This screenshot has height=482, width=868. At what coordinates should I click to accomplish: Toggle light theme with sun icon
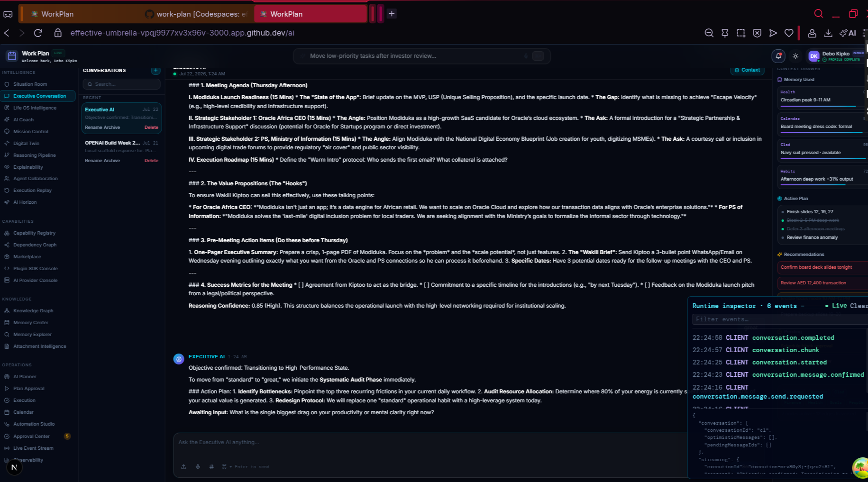click(795, 56)
